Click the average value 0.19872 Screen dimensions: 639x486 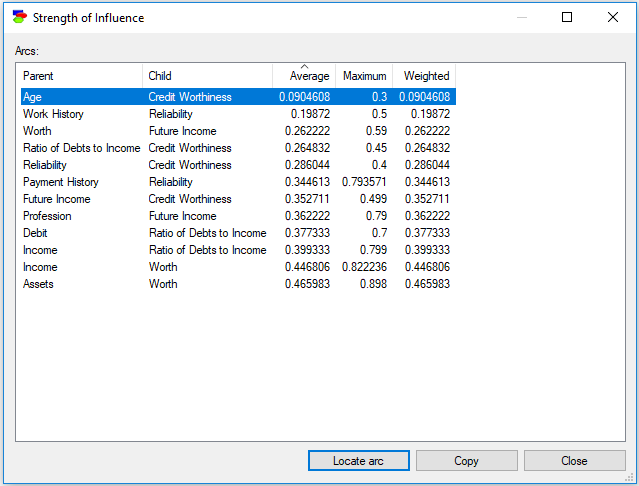[x=310, y=114]
